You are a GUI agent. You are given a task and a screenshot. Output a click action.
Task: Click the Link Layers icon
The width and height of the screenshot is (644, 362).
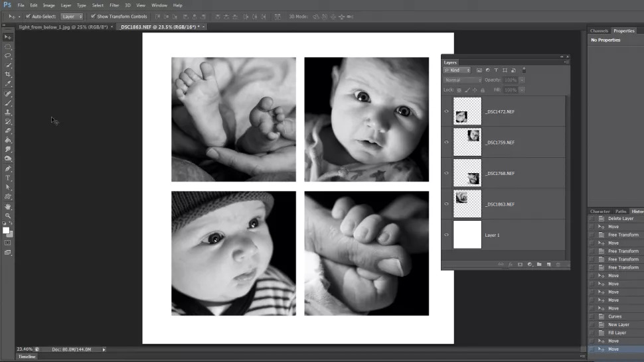[501, 265]
